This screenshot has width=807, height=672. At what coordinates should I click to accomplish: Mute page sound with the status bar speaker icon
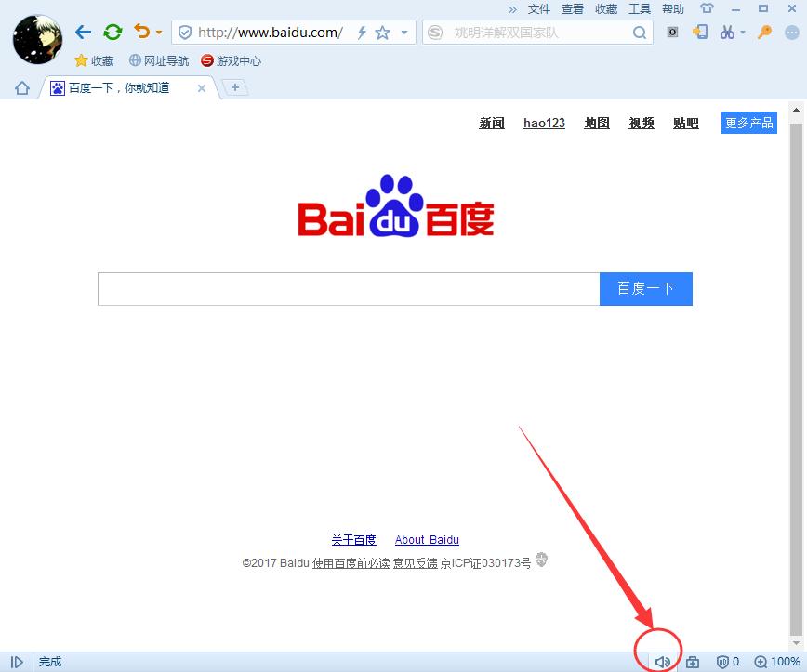click(662, 662)
